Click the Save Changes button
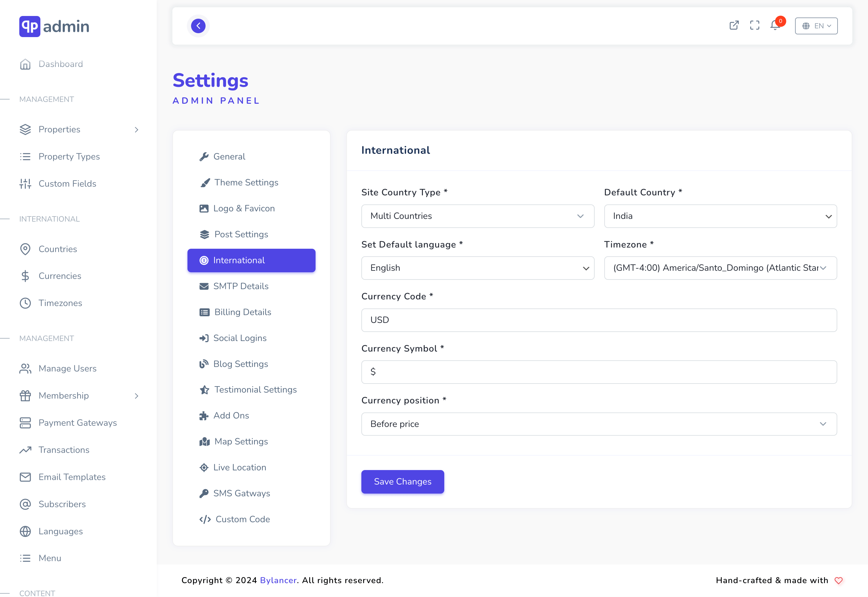Screen dimensions: 868x597 click(x=403, y=482)
